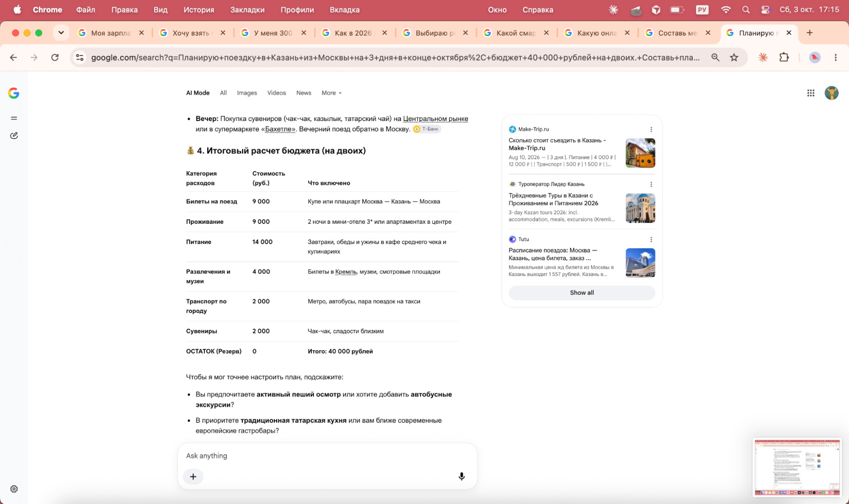This screenshot has height=504, width=849.
Task: Click the plus attach button in prompt box
Action: pos(193,476)
